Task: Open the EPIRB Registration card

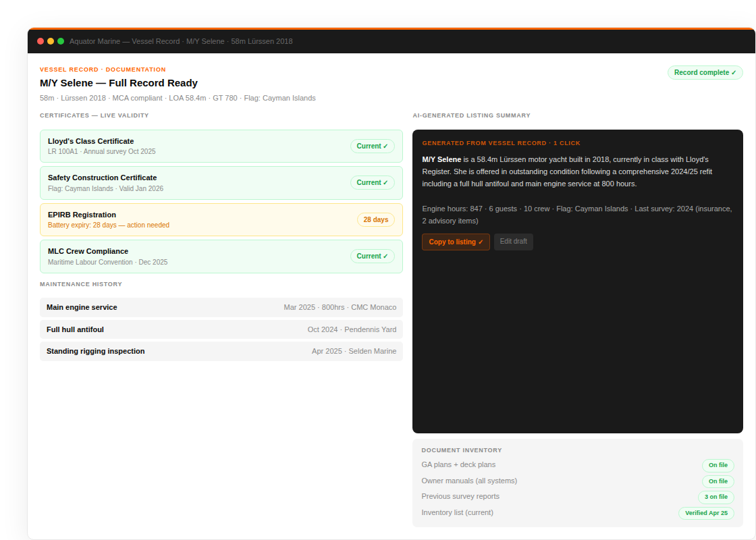Action: (x=221, y=220)
